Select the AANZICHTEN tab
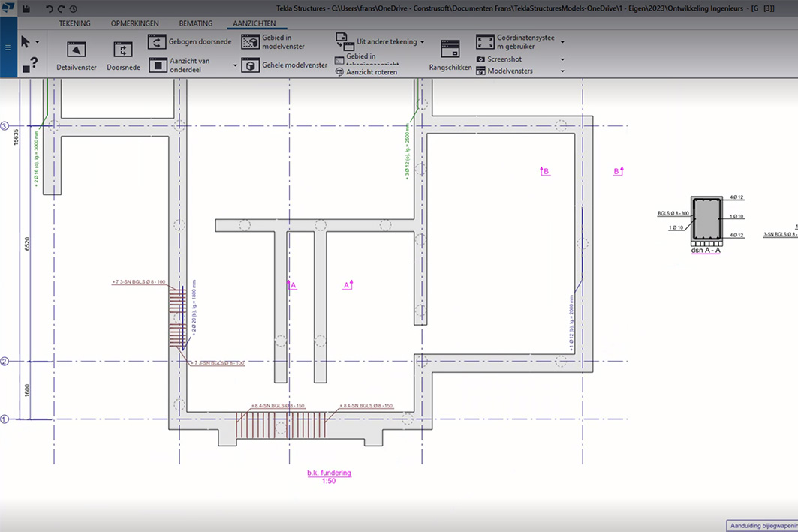 tap(254, 23)
